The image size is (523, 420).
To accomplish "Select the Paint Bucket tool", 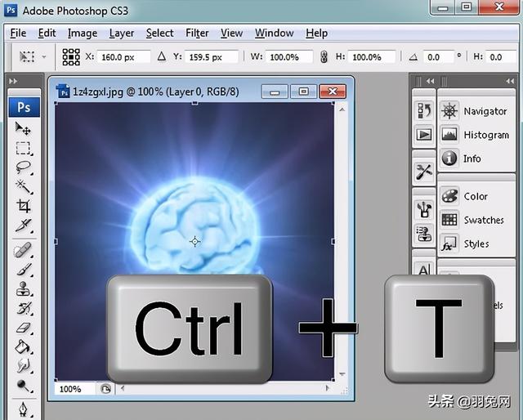I will pos(24,347).
